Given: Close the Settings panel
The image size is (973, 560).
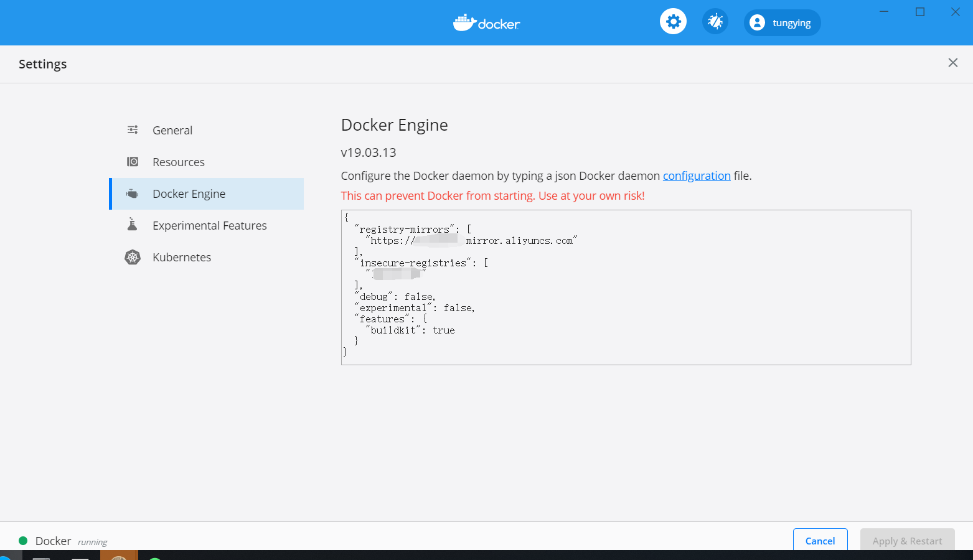Looking at the screenshot, I should click(x=952, y=63).
